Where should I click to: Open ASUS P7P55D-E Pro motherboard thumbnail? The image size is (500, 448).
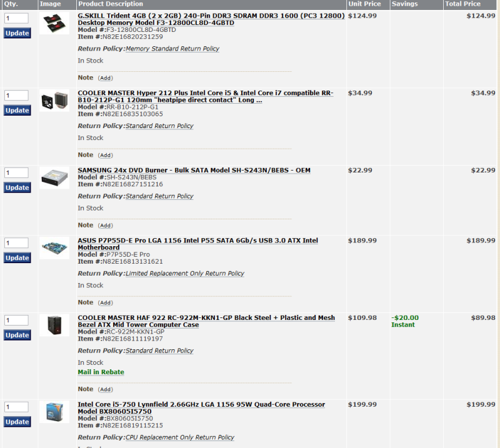point(54,248)
